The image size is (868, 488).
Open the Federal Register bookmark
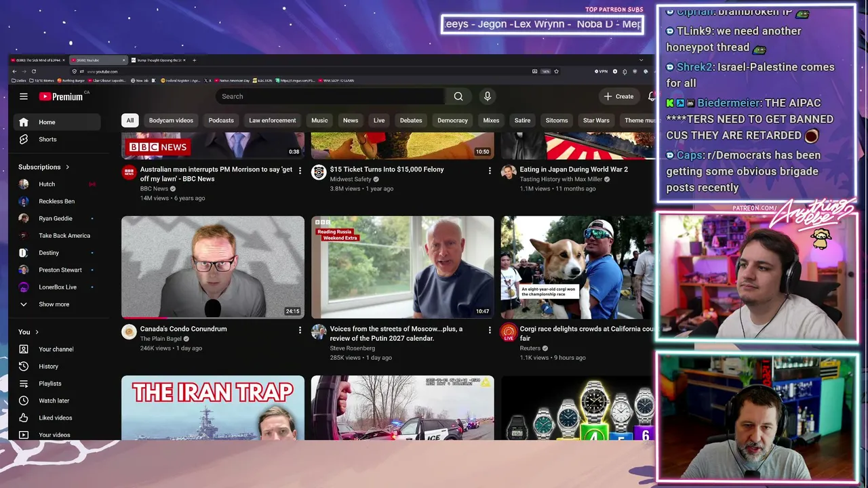coord(180,81)
